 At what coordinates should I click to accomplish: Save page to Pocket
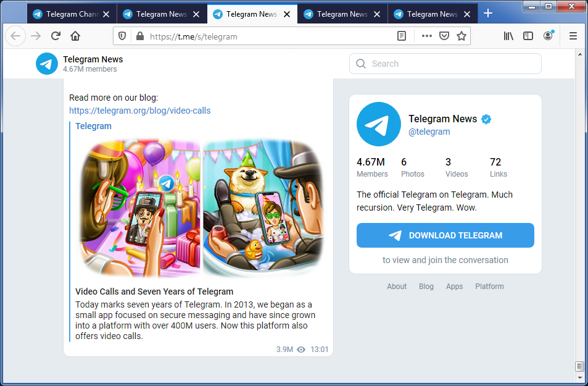tap(444, 36)
